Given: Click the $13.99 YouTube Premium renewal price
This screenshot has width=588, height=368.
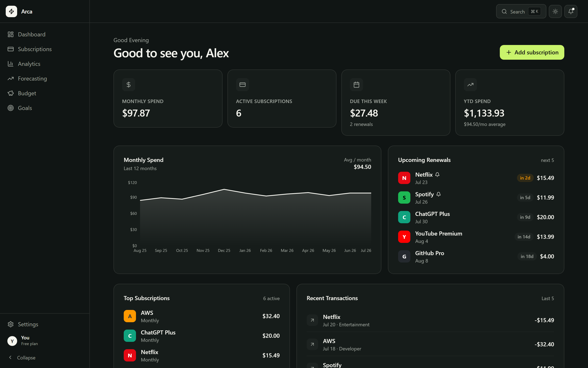Looking at the screenshot, I should (545, 237).
